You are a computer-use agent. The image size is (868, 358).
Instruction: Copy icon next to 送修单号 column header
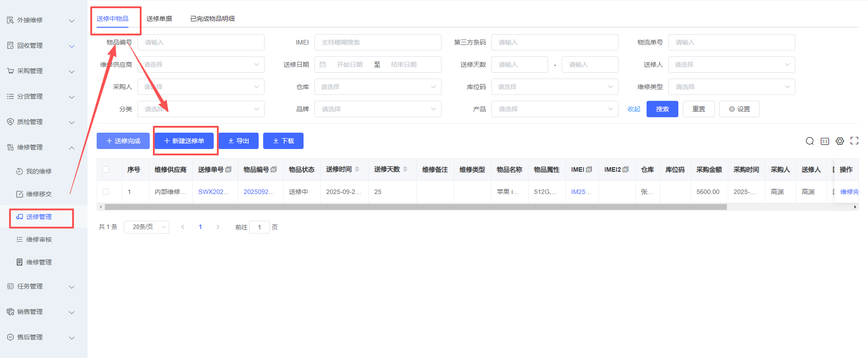[x=228, y=169]
